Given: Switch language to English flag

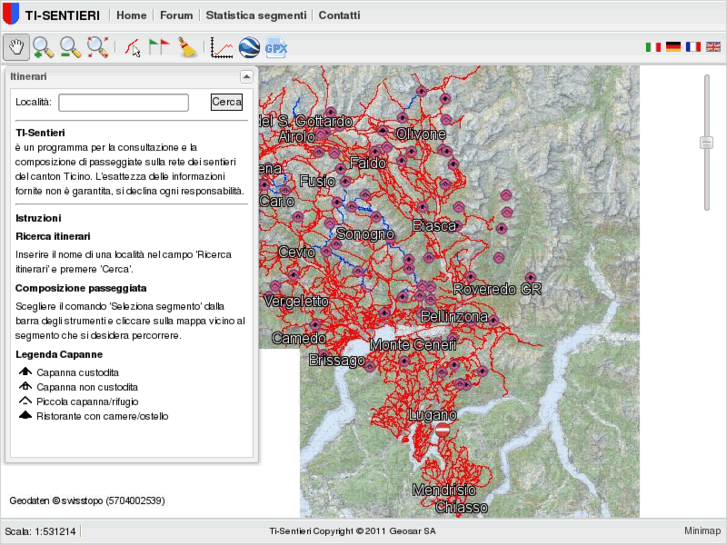Looking at the screenshot, I should pos(713,47).
